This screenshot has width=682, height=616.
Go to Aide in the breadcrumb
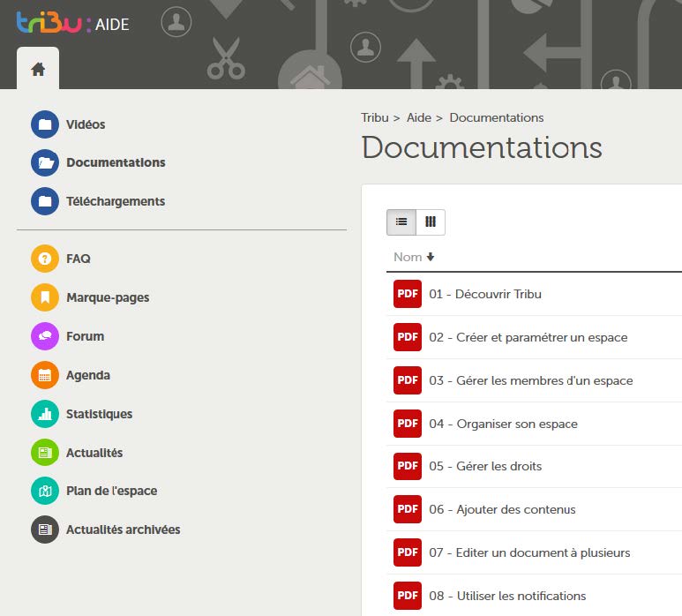tap(419, 118)
